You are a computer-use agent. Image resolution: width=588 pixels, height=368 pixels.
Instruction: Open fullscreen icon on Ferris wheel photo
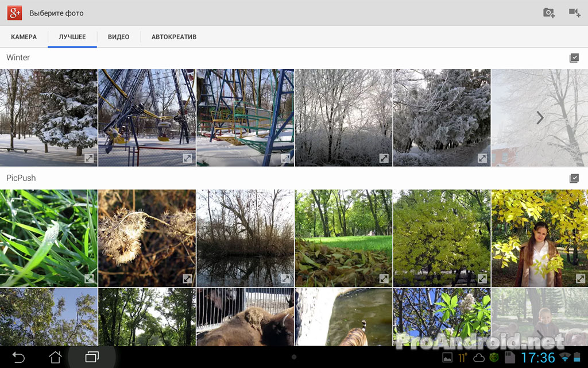coord(187,158)
